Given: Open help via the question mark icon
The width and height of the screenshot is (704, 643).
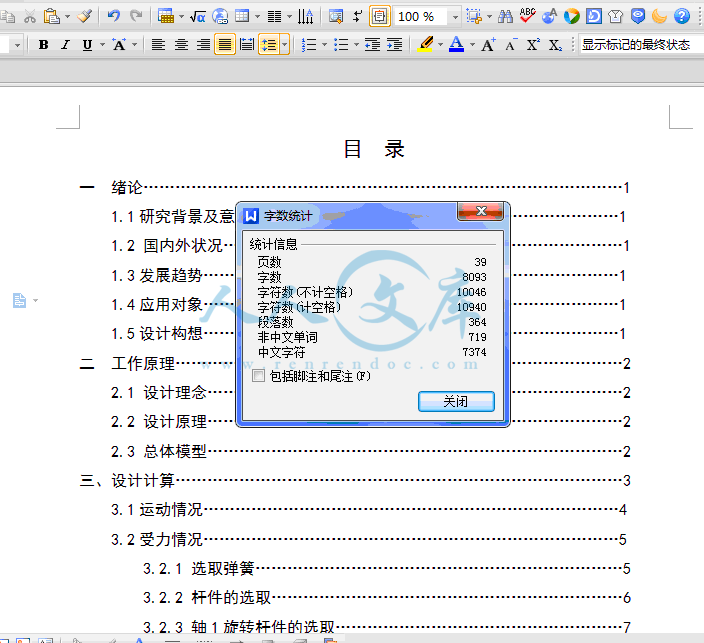Looking at the screenshot, I should [x=682, y=16].
